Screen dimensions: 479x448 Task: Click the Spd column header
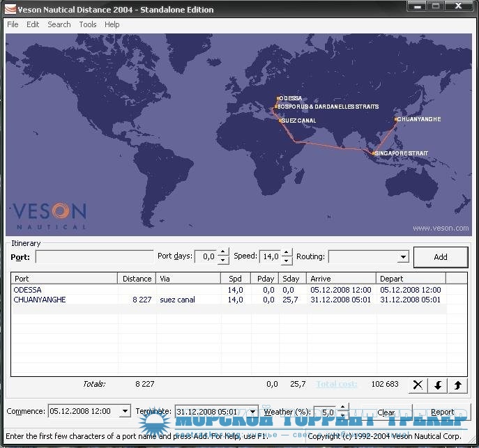coord(236,279)
